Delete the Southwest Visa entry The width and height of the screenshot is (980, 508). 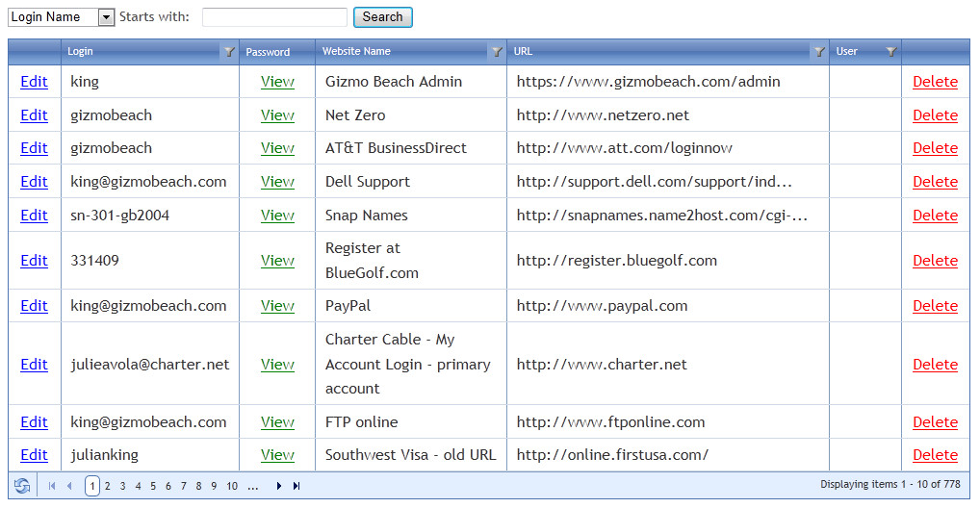pyautogui.click(x=935, y=455)
